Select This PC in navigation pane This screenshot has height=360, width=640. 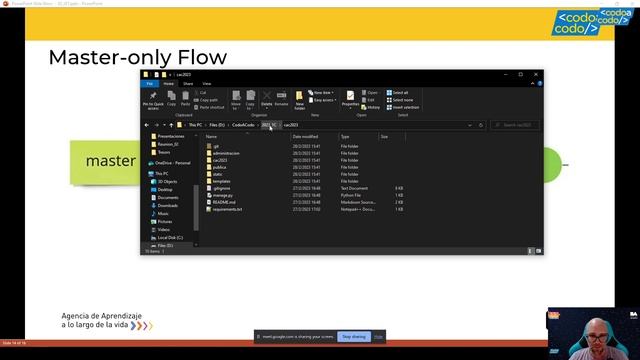(x=158, y=174)
